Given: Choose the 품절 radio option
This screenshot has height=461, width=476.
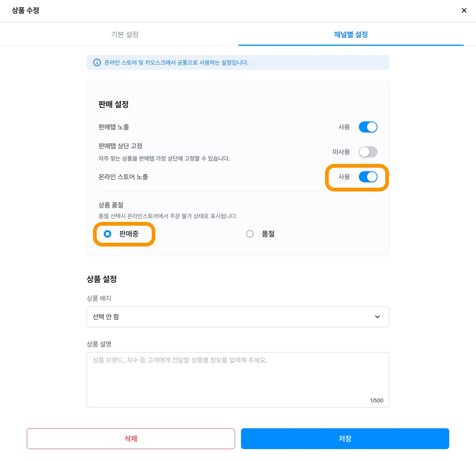Looking at the screenshot, I should pyautogui.click(x=250, y=234).
